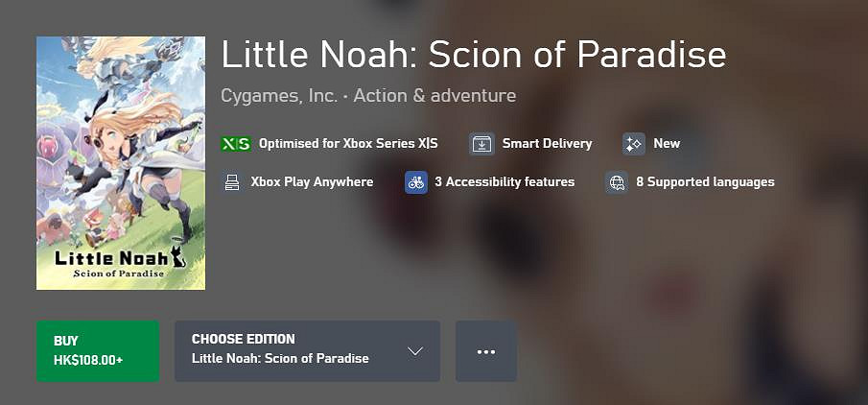Open the three-dots more options button
Image resolution: width=868 pixels, height=405 pixels.
(x=486, y=351)
